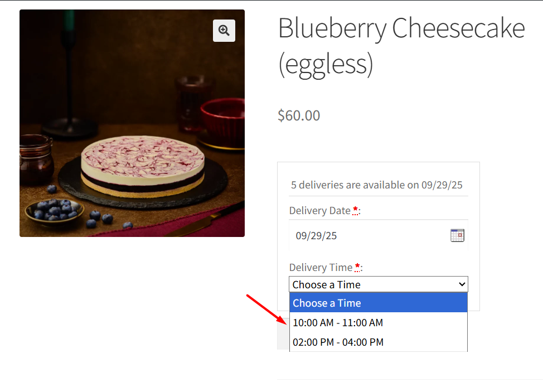
Task: Click the bowl of blueberries in photo
Action: pos(55,211)
